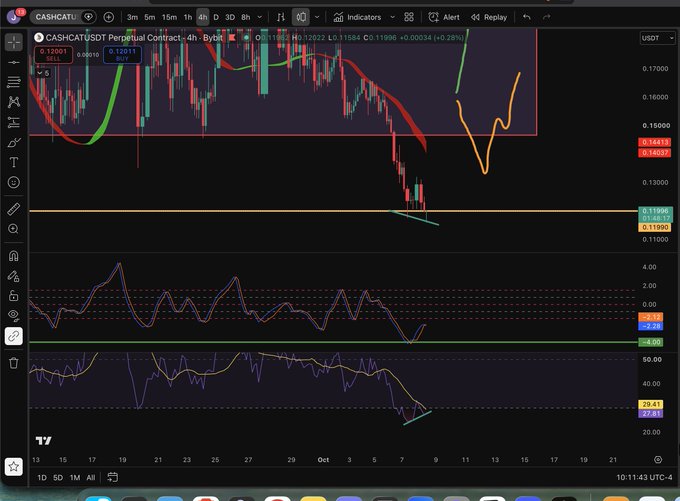
Task: Select the brush drawing tool
Action: (x=13, y=142)
